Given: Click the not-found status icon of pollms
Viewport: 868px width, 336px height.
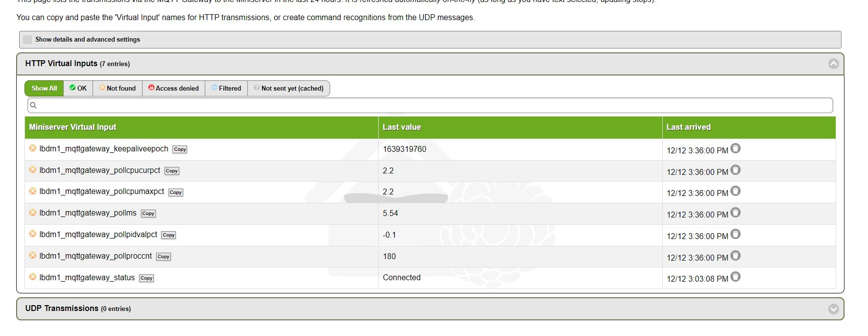Looking at the screenshot, I should coord(33,213).
